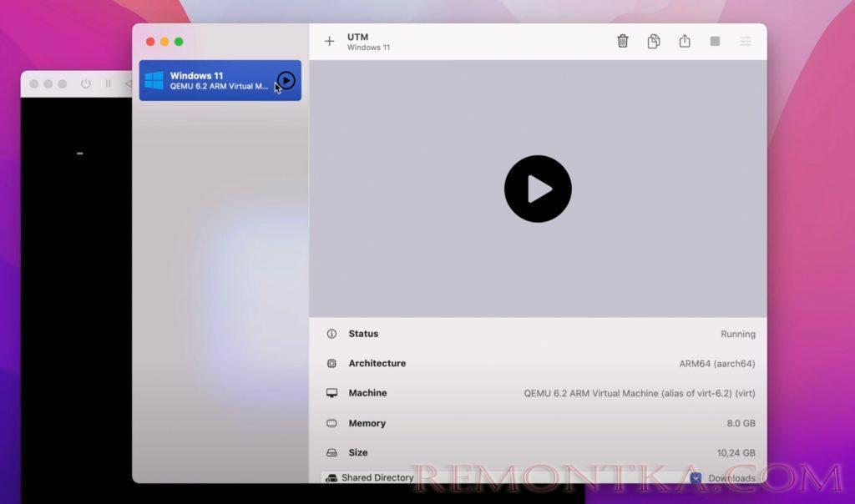Pause the VM in the background window
The height and width of the screenshot is (504, 855).
108,84
